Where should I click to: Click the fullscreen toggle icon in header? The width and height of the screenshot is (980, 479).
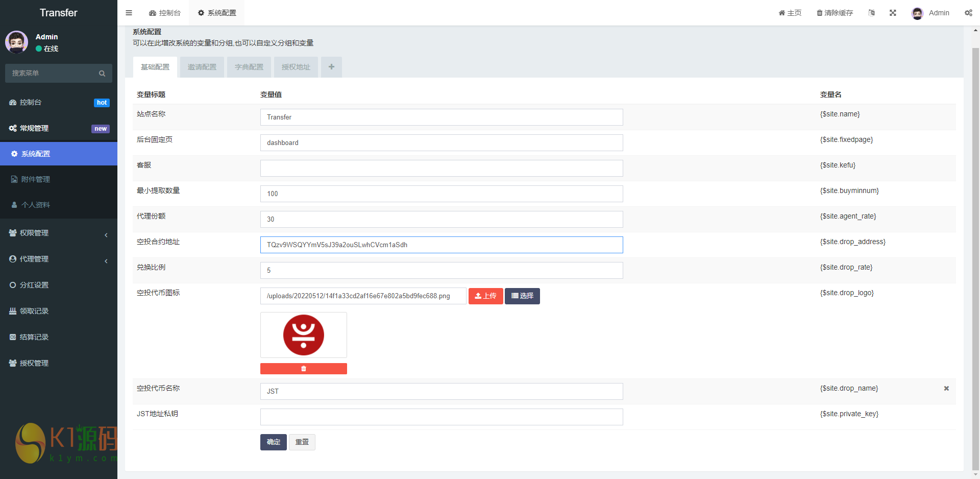(x=893, y=13)
